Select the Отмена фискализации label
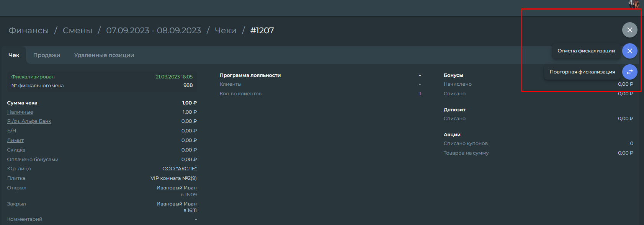The width and height of the screenshot is (644, 225). pos(586,51)
